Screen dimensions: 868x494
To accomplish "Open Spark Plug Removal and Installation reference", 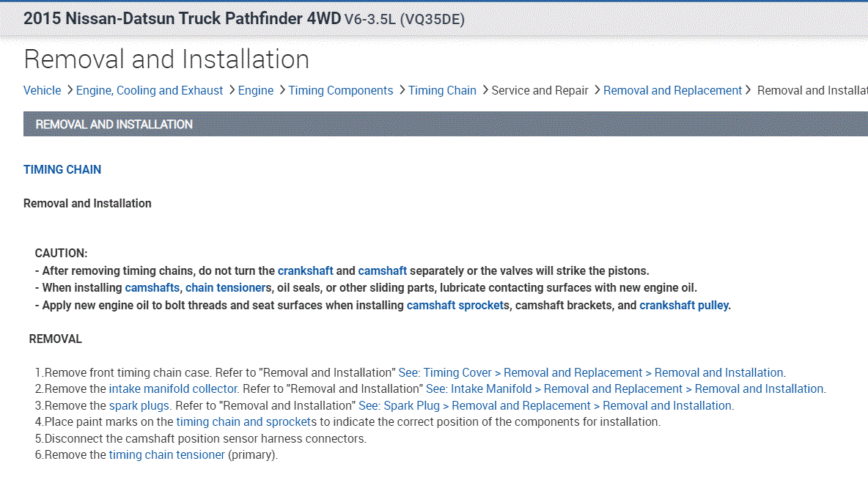I will 545,406.
